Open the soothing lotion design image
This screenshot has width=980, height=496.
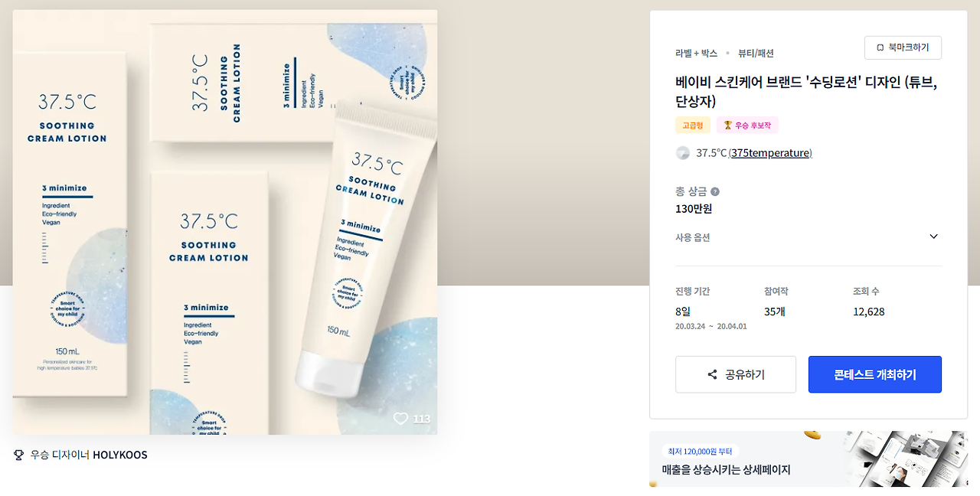click(225, 222)
